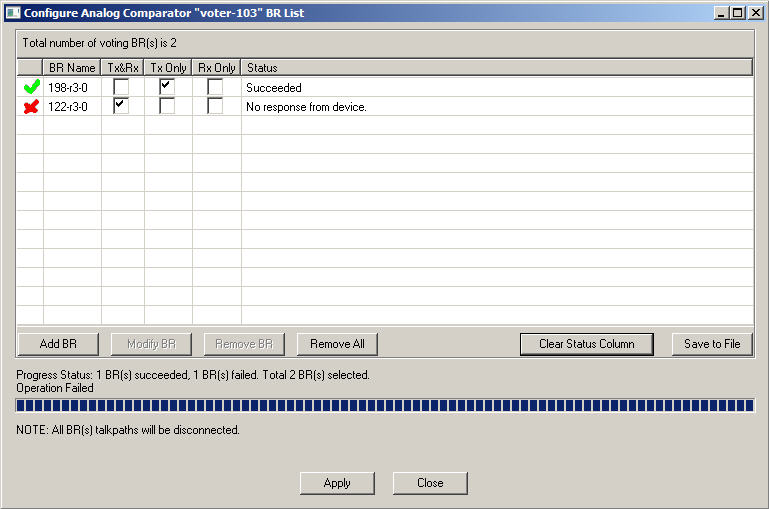Save the BR list to file
This screenshot has height=509, width=769.
click(712, 344)
